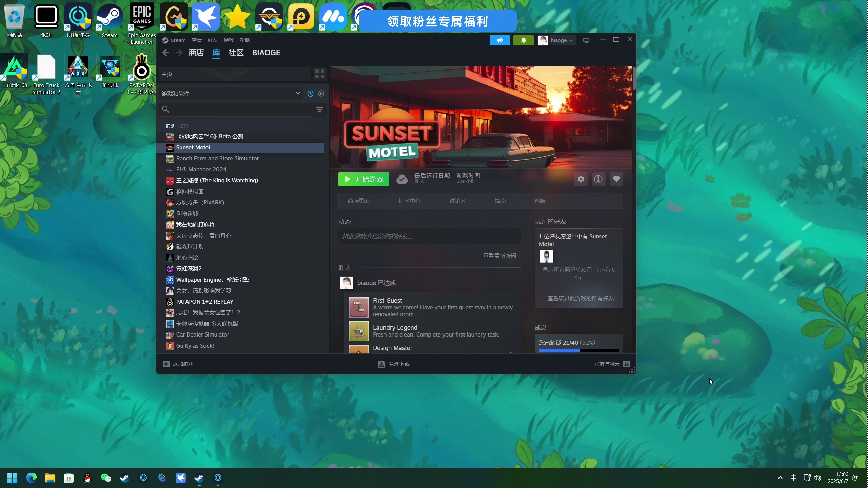Click the game page vertical scrollbar

tap(634, 79)
